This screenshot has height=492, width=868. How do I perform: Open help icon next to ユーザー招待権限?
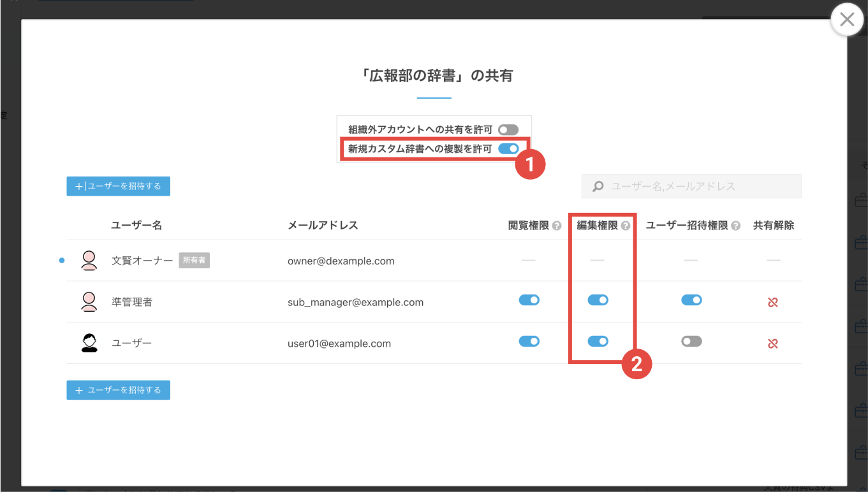click(736, 226)
